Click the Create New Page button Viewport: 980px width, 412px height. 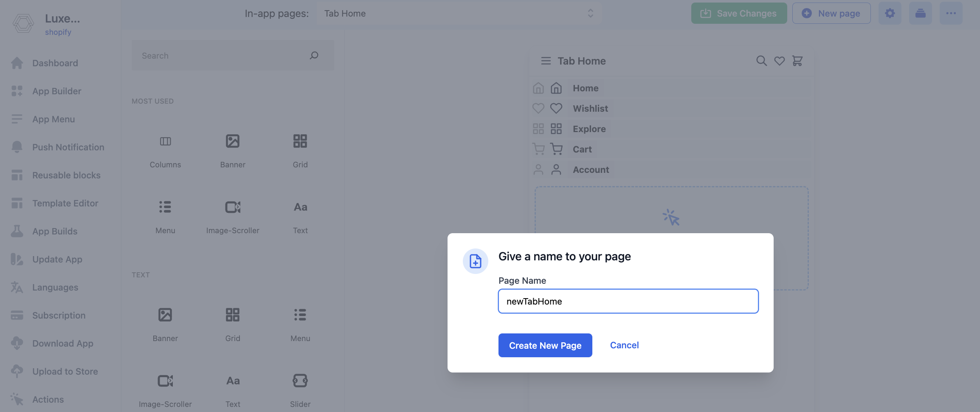click(x=545, y=345)
